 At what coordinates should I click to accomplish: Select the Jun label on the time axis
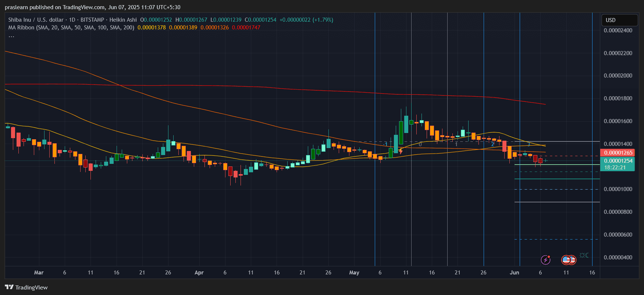click(514, 273)
